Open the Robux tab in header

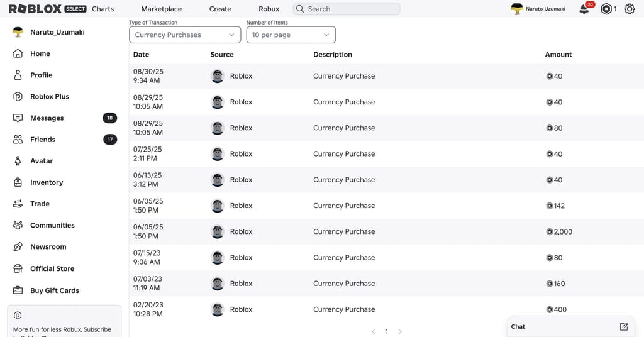click(269, 9)
